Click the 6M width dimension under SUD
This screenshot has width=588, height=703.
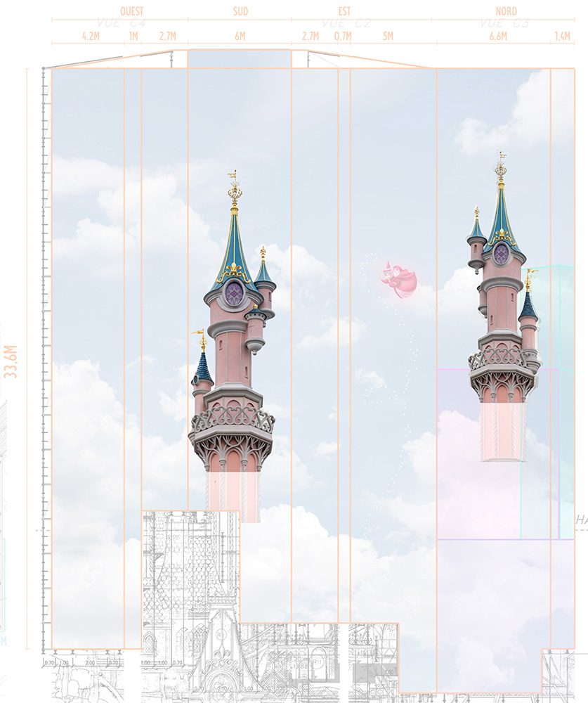[240, 37]
